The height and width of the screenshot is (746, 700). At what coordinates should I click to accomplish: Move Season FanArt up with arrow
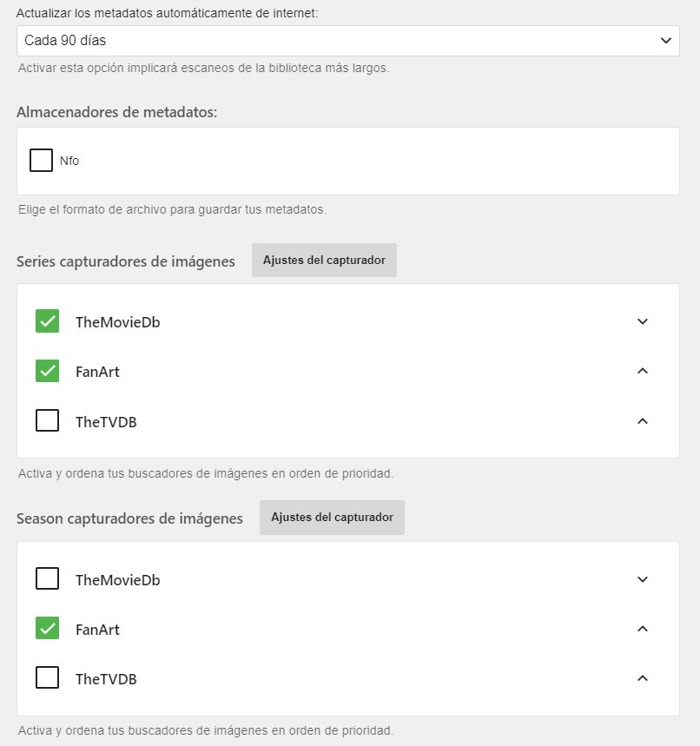pyautogui.click(x=643, y=629)
